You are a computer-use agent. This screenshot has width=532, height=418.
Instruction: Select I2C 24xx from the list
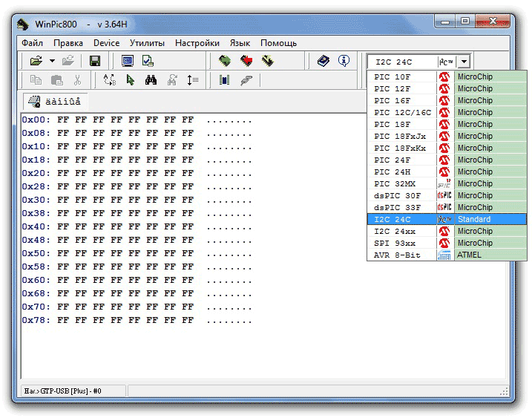point(447,231)
